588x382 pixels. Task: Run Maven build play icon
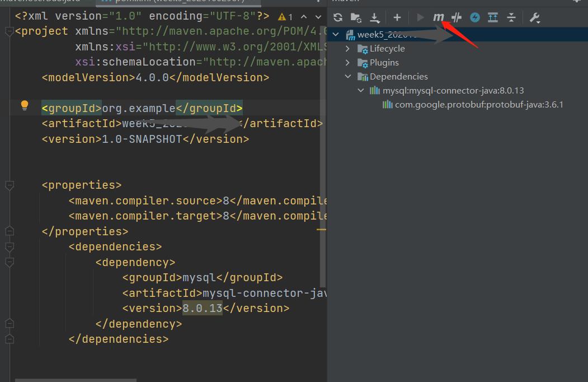coord(420,17)
